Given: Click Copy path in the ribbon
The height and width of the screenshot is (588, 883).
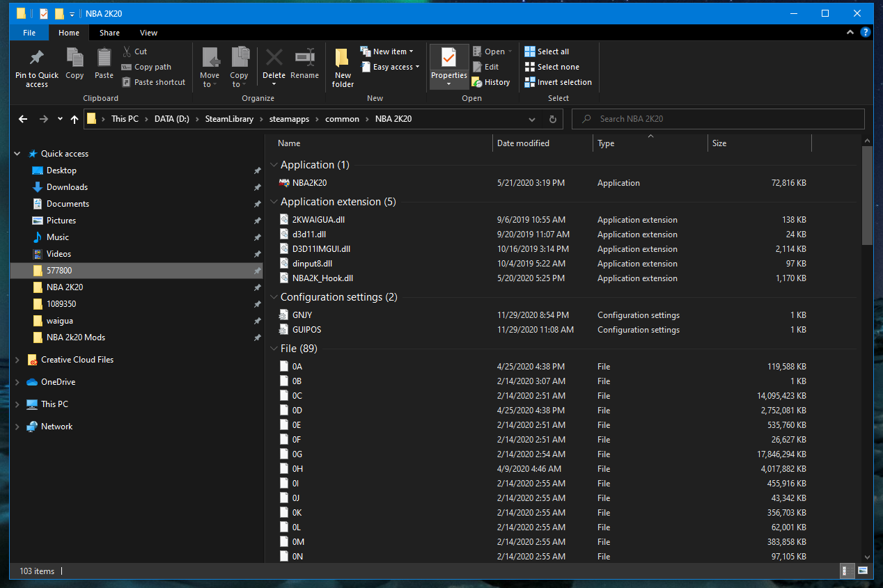Looking at the screenshot, I should click(x=146, y=67).
